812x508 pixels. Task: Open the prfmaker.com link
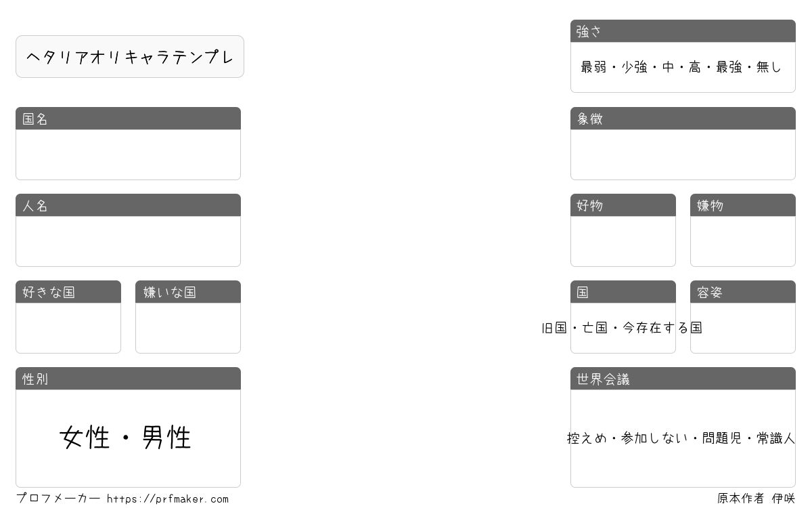[168, 499]
